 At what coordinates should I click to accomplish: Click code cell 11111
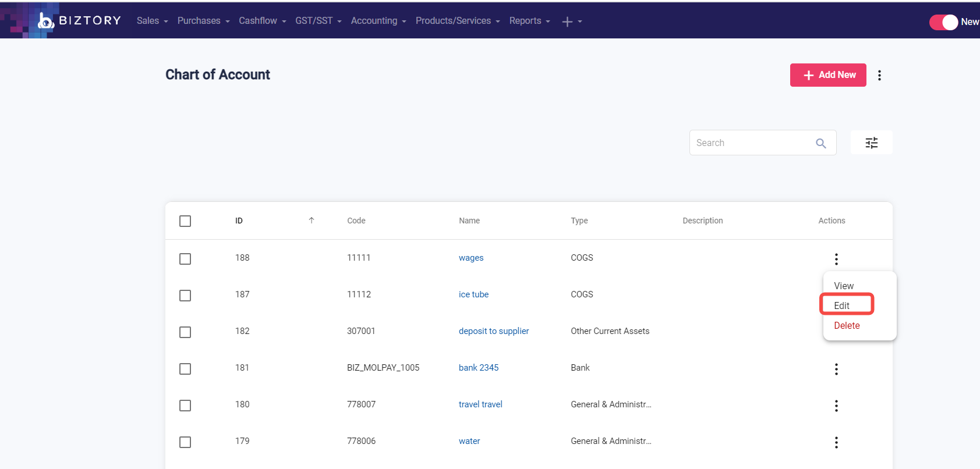[x=359, y=258]
